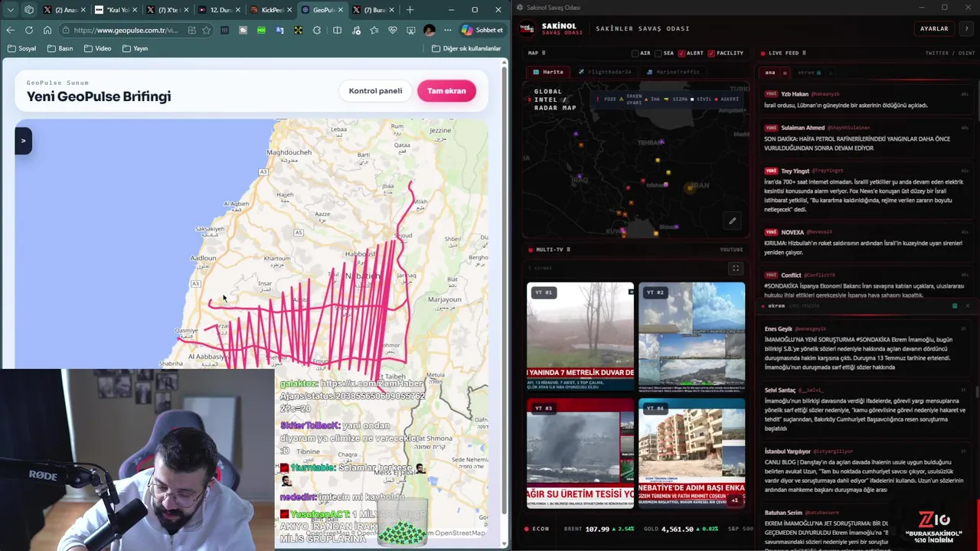
Task: Click the LIVE FEED panel drag handle
Action: coord(804,53)
